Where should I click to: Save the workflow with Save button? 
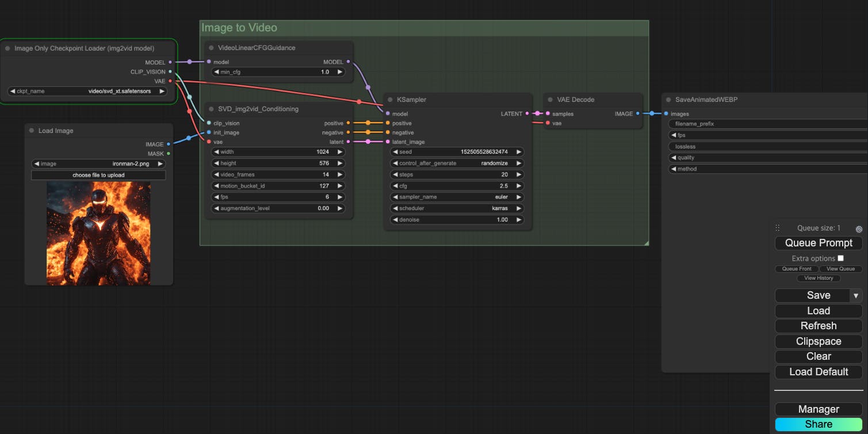[x=812, y=295]
